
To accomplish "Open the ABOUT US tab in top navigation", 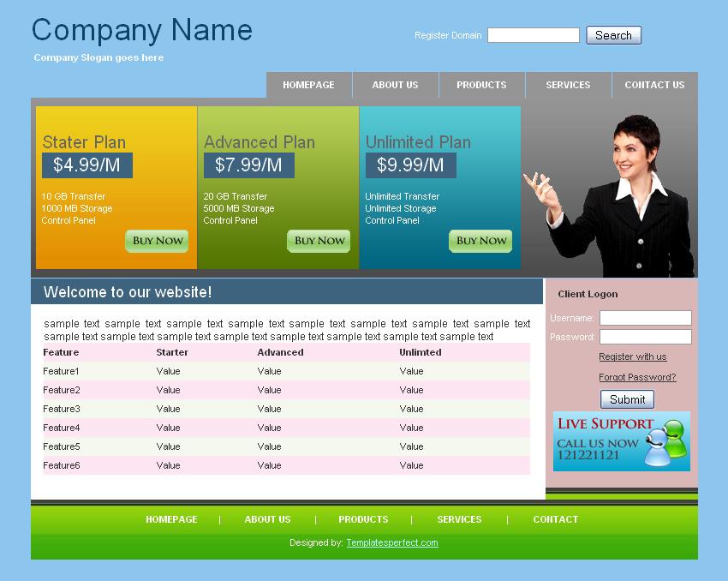I will point(395,85).
